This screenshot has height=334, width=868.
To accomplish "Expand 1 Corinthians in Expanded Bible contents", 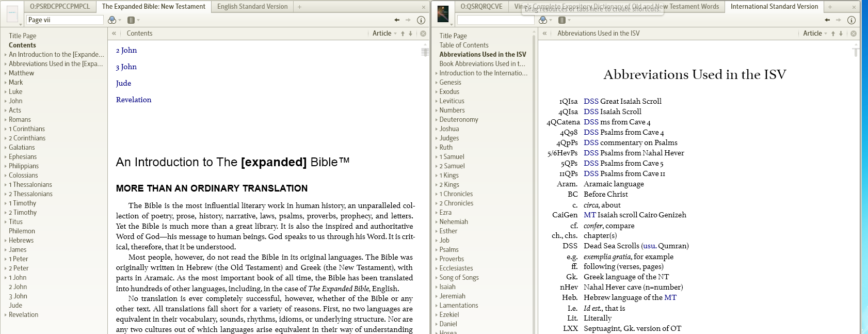I will tap(6, 129).
